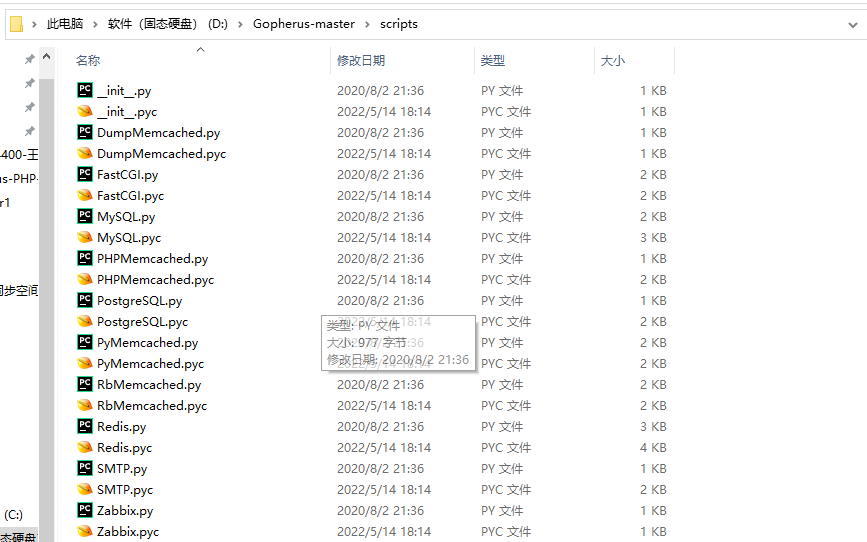The image size is (867, 542).
Task: Click the PHPMemcached.pyc file icon
Action: click(x=85, y=279)
